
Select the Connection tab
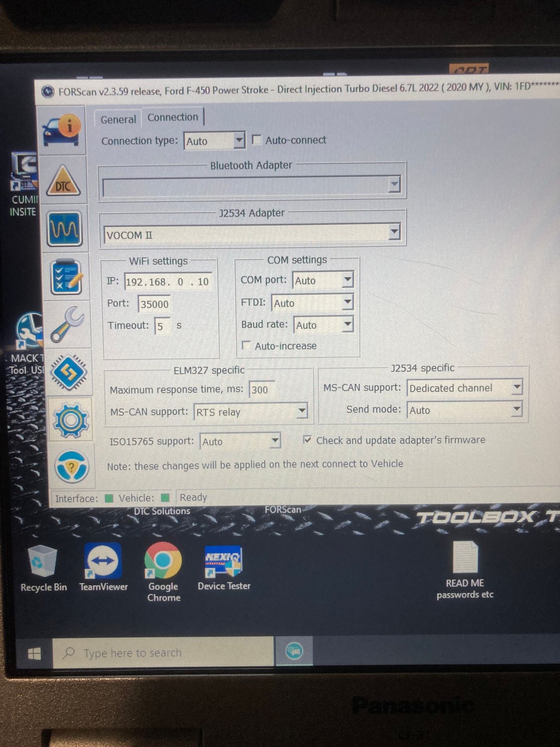click(x=173, y=117)
